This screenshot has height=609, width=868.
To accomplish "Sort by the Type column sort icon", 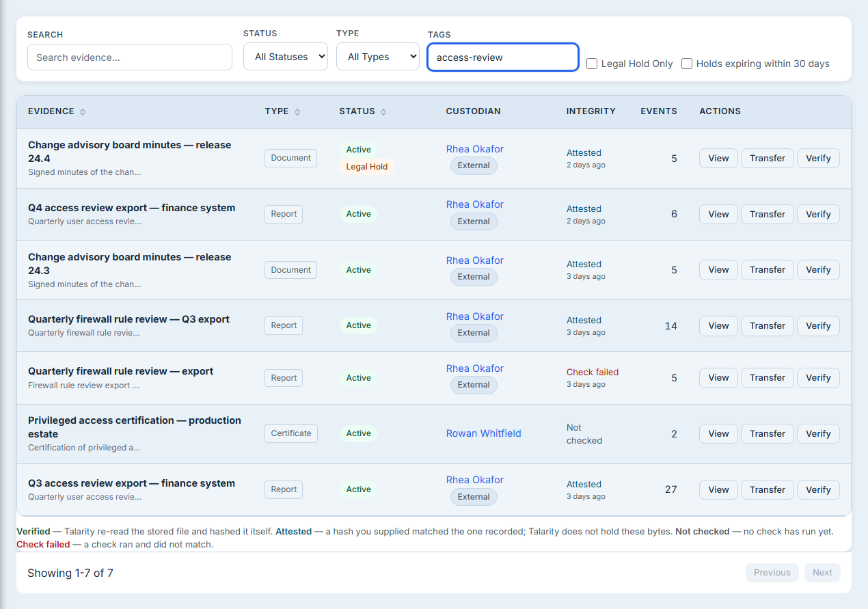I will click(297, 112).
